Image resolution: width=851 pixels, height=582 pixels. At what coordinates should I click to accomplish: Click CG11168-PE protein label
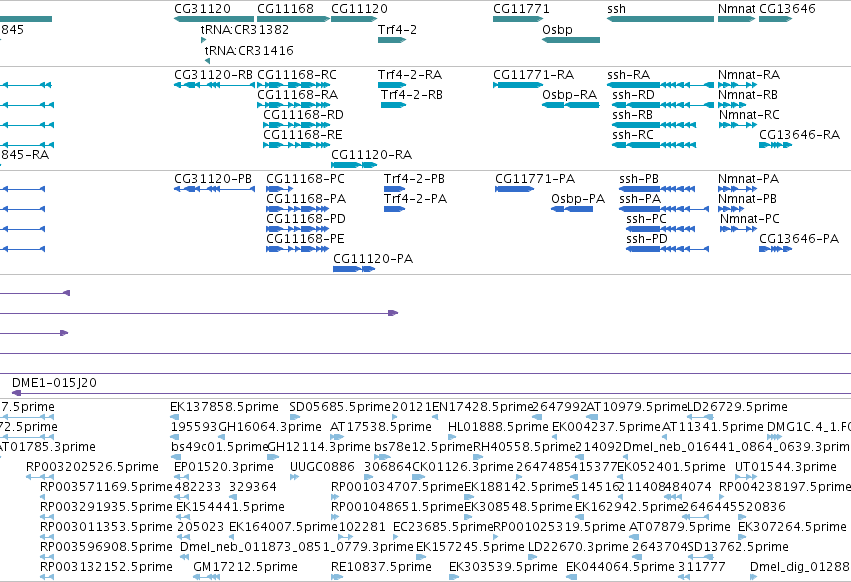point(305,239)
